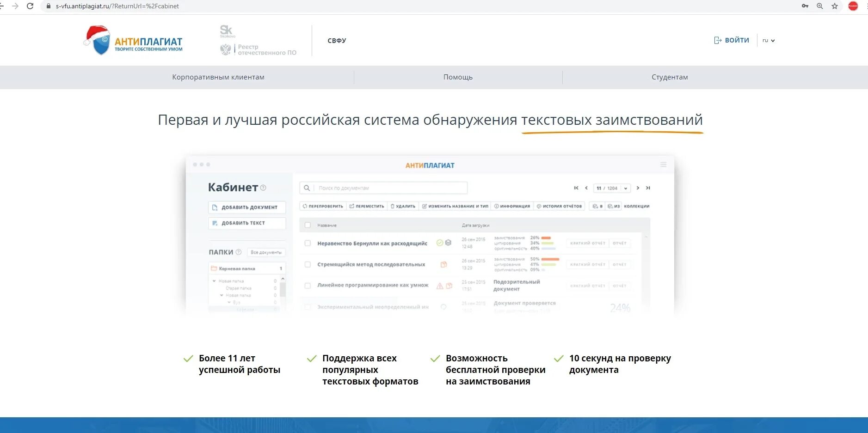The width and height of the screenshot is (868, 433).
Task: Click the Более 11 лет успешной работы text
Action: point(240,364)
